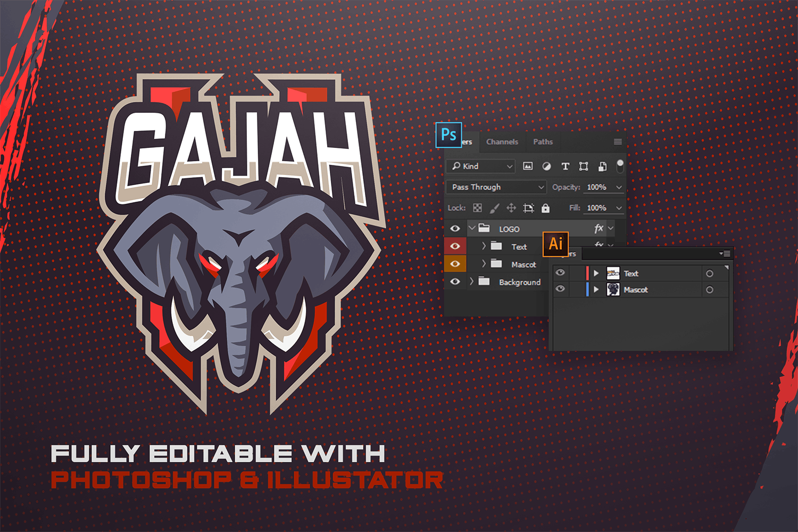Image resolution: width=798 pixels, height=532 pixels.
Task: Click the lock image pixels brush icon
Action: [x=494, y=208]
